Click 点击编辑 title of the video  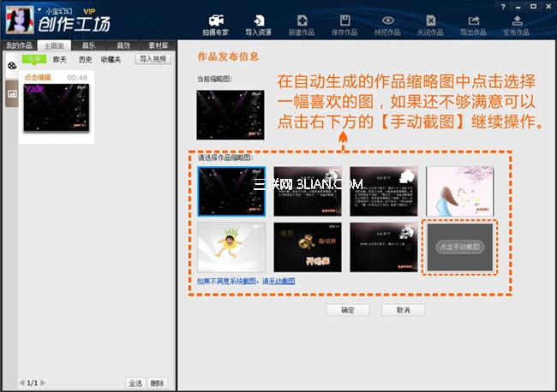[38, 77]
